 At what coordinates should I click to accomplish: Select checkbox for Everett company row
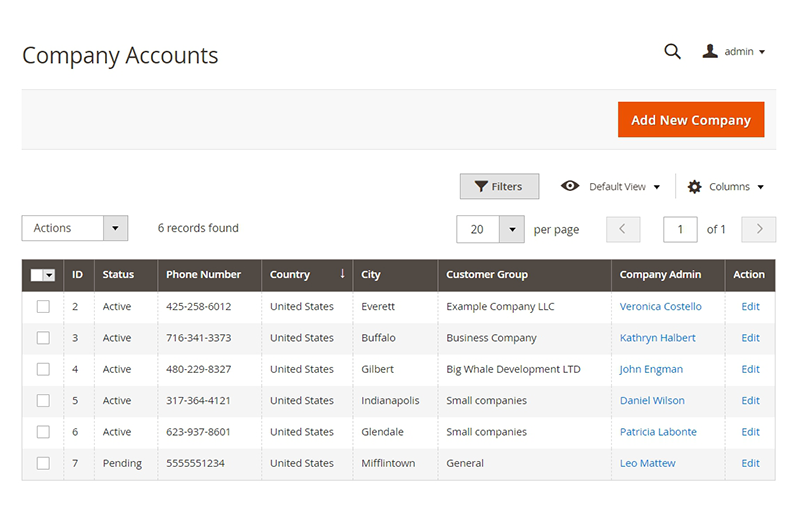point(43,307)
